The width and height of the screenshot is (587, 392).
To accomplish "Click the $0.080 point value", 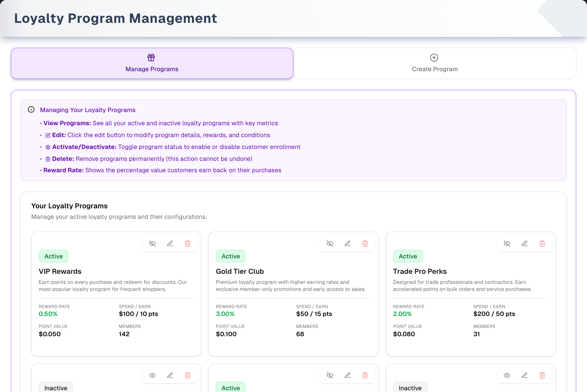I will (x=404, y=334).
